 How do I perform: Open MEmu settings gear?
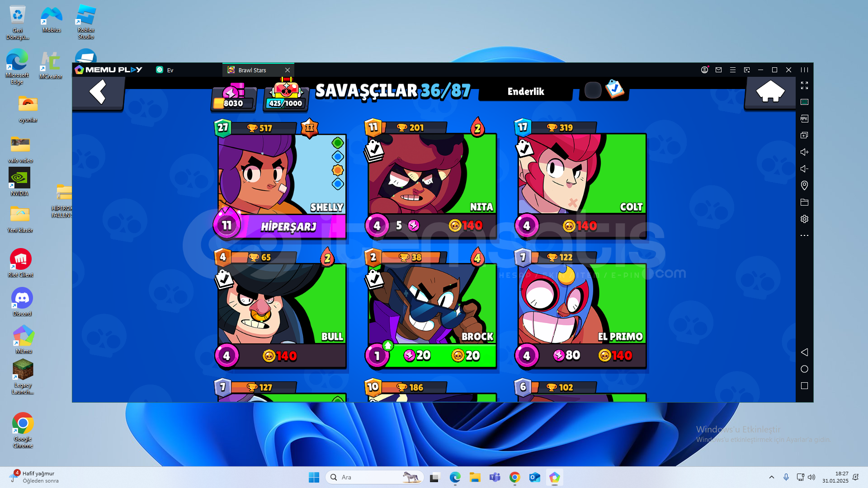coord(804,219)
